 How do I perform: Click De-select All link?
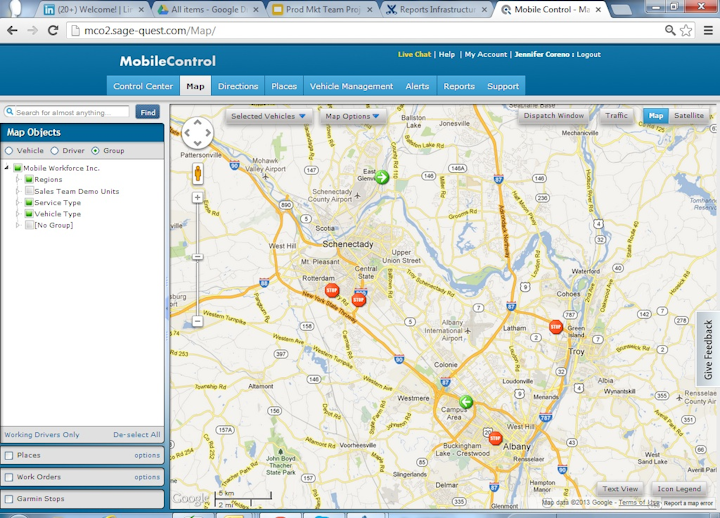[137, 434]
